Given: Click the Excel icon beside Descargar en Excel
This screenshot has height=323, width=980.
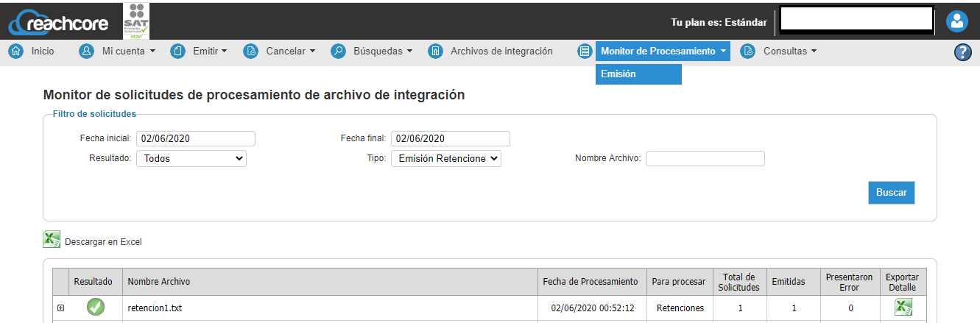Looking at the screenshot, I should tap(52, 240).
